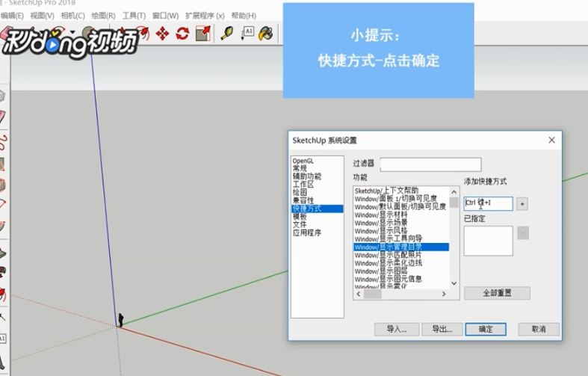Click the 全部重置 button
The width and height of the screenshot is (588, 376).
(x=498, y=293)
